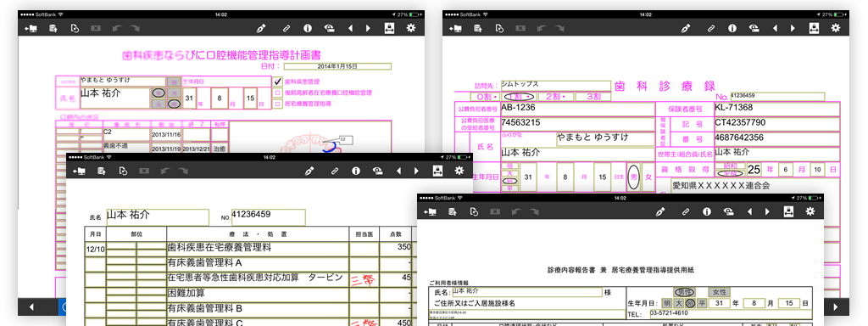
Task: Select 女性 option in the report form
Action: 720,292
